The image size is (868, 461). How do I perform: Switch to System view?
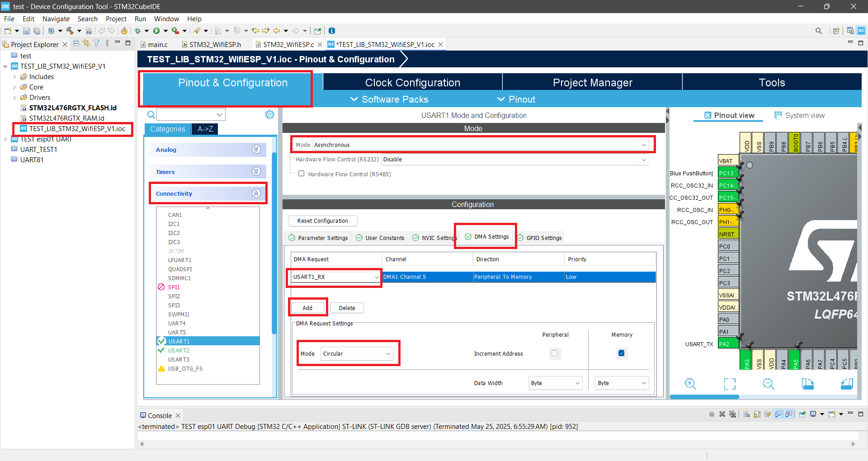(799, 115)
